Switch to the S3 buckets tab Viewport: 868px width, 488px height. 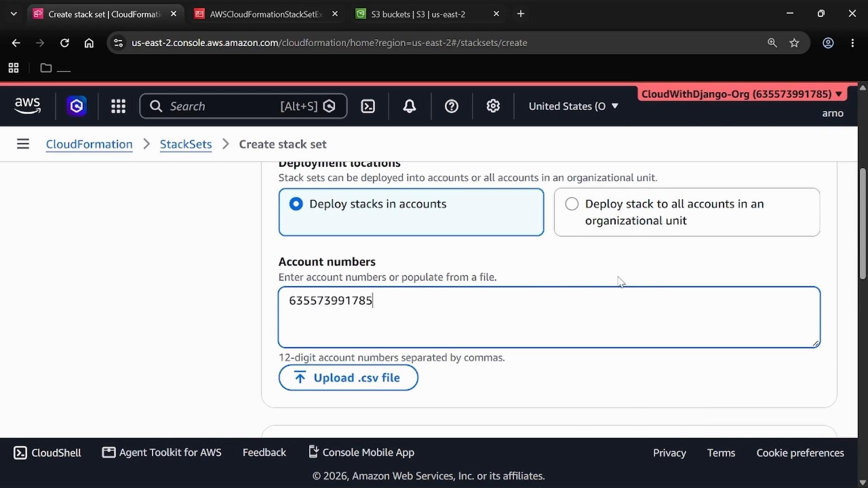pyautogui.click(x=418, y=14)
